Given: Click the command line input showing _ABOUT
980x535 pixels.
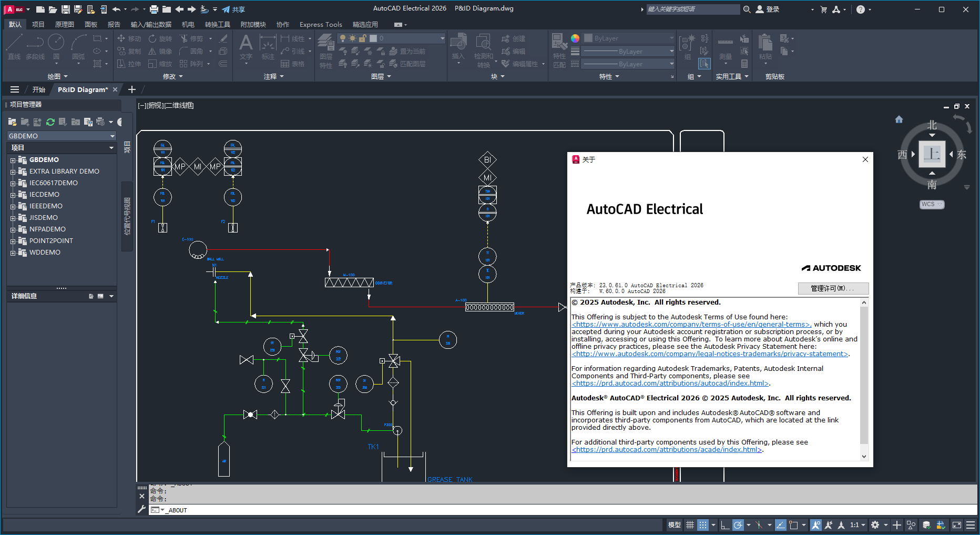Looking at the screenshot, I should tap(563, 510).
